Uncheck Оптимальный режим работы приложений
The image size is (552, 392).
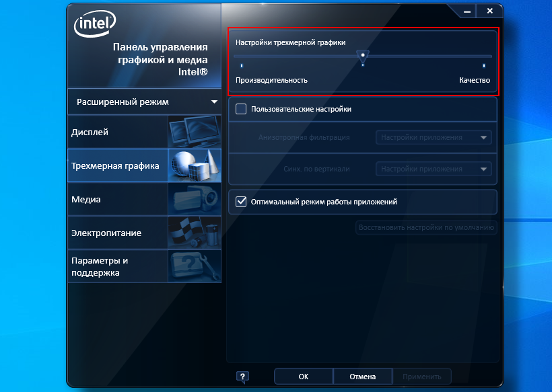(241, 202)
